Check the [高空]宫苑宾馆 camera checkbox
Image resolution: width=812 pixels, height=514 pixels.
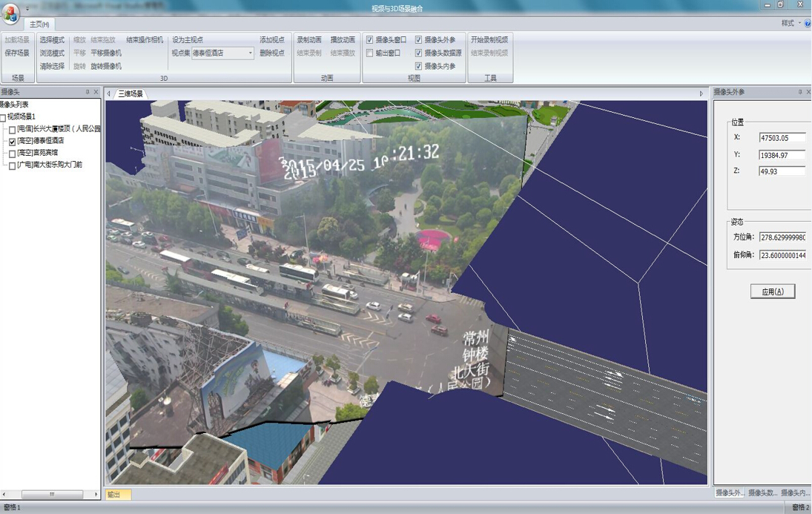pyautogui.click(x=12, y=154)
